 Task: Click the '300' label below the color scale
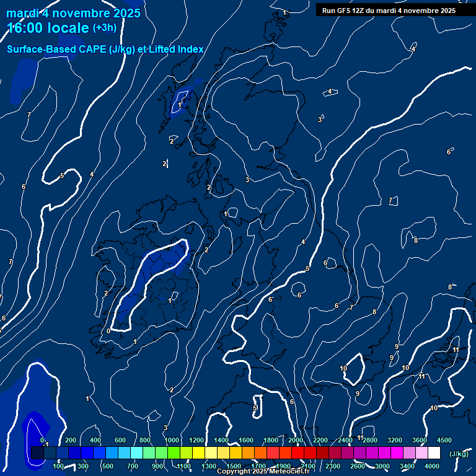pyautogui.click(x=83, y=466)
